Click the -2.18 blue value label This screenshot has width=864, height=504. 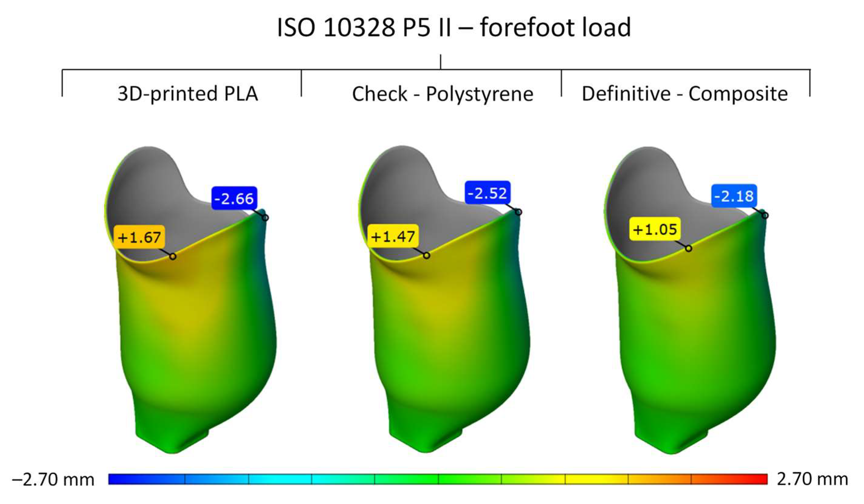point(734,196)
